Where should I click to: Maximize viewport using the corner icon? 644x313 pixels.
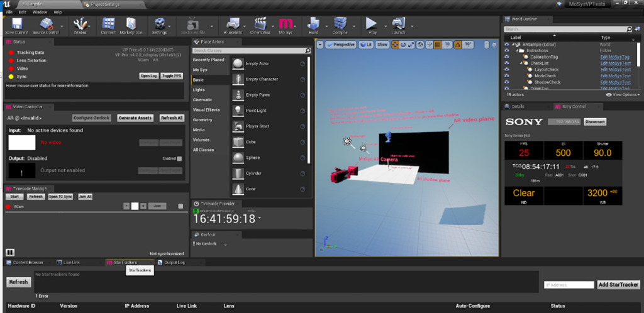coord(494,45)
